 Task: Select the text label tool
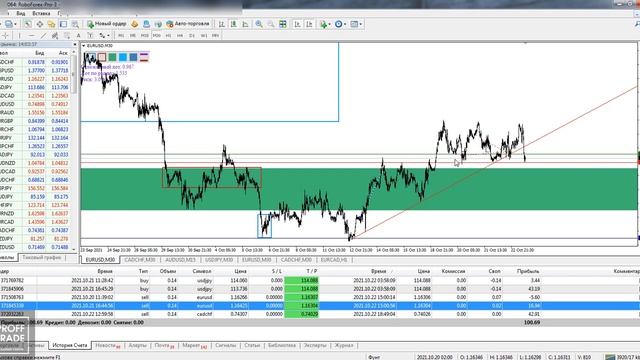90,36
